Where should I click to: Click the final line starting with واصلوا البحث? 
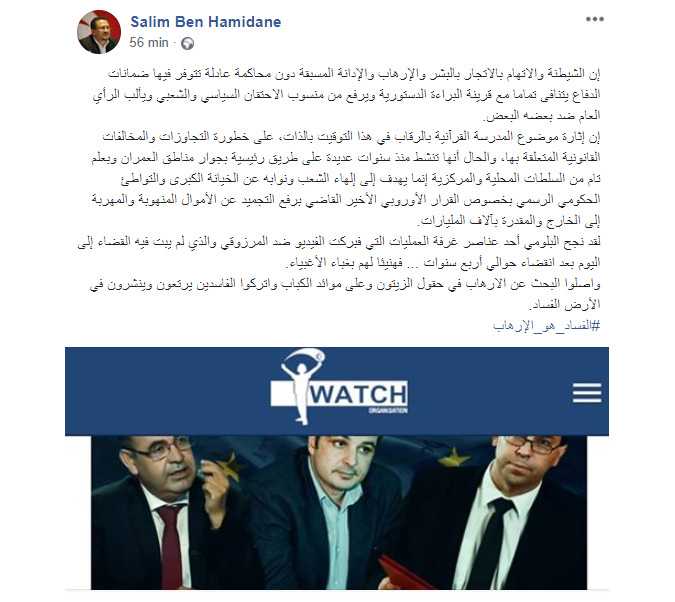pos(345,294)
